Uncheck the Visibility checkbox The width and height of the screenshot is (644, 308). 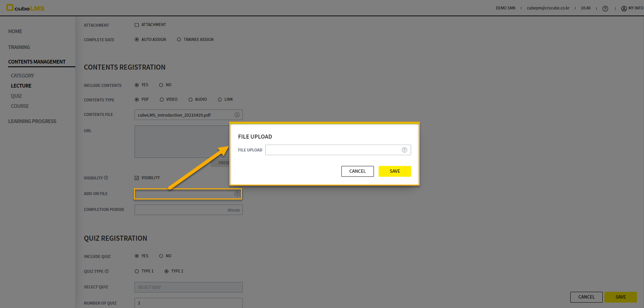137,178
